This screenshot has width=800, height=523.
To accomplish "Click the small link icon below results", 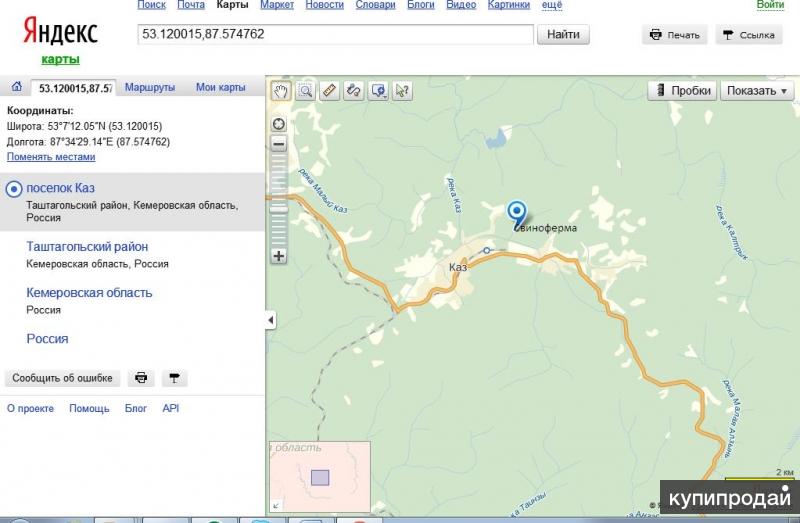I will pos(174,378).
